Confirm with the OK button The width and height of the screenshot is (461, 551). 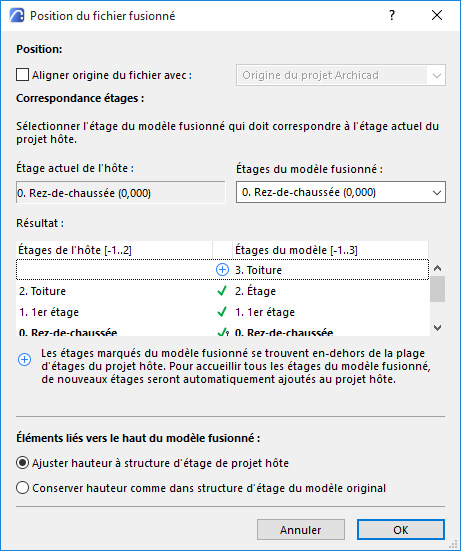(401, 530)
